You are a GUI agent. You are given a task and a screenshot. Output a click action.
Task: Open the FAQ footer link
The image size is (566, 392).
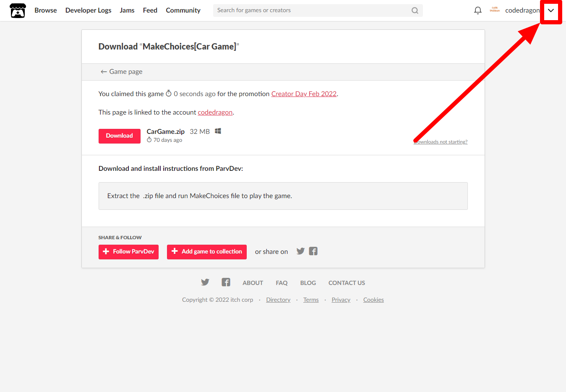pyautogui.click(x=282, y=283)
